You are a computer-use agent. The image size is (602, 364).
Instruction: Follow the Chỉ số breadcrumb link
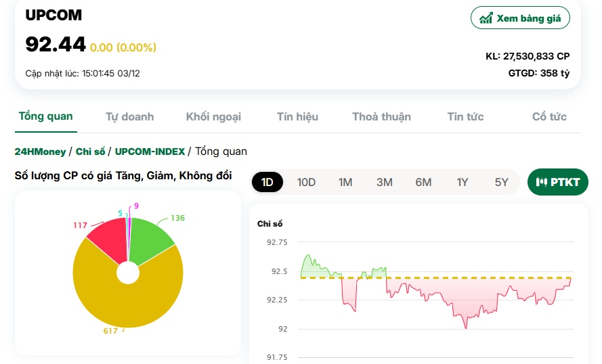90,152
